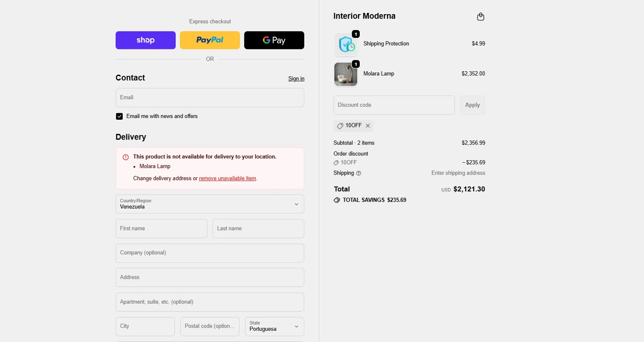Click the TOTAL SAVINGS $235.69 text
Image resolution: width=644 pixels, height=342 pixels.
pos(374,200)
